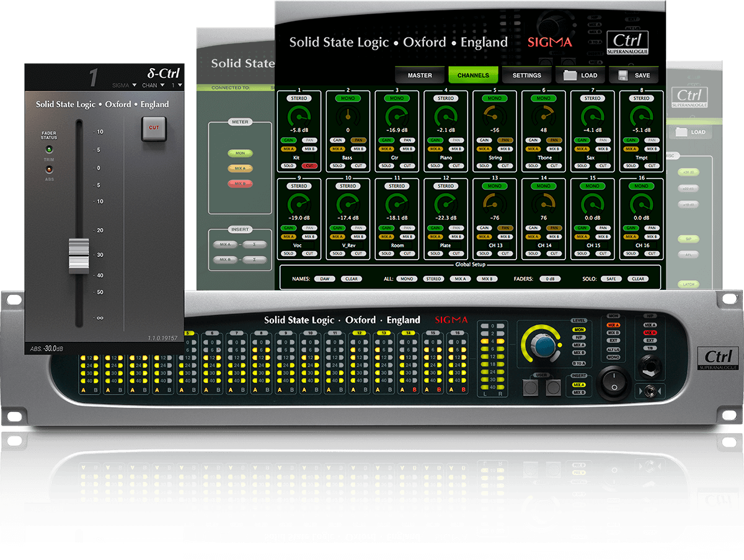
Task: Click the String channel 5 pan knob
Action: coord(495,116)
